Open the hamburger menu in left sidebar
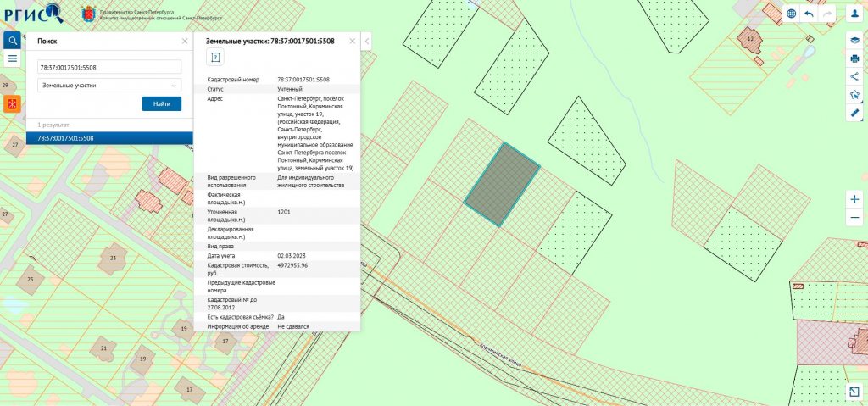Viewport: 868px width, 406px height. [x=12, y=58]
